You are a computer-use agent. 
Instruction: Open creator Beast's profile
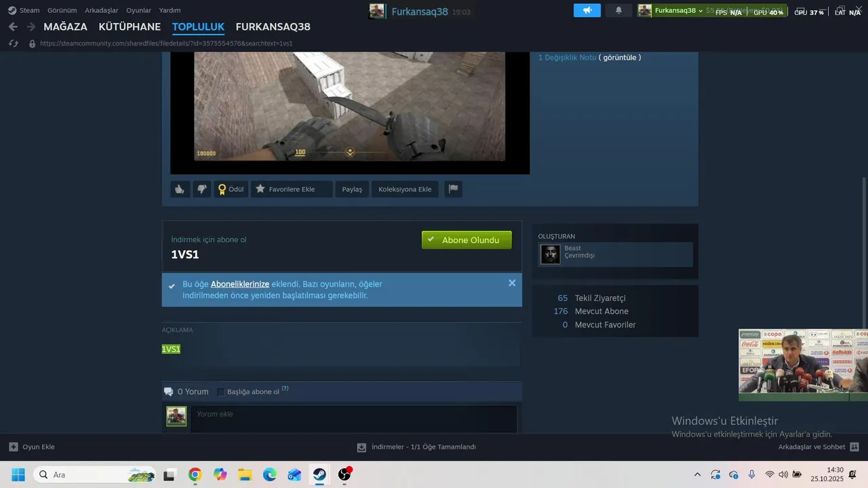[572, 248]
